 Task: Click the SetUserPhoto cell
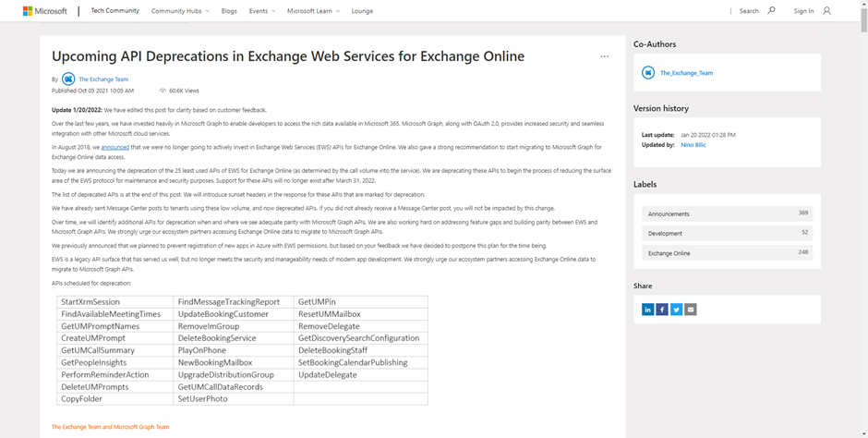pos(234,399)
